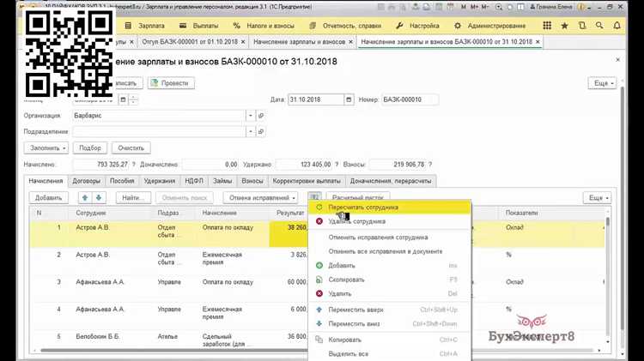Open top Еще menu near Провести
Screen dimensions: 644x361
[603, 83]
